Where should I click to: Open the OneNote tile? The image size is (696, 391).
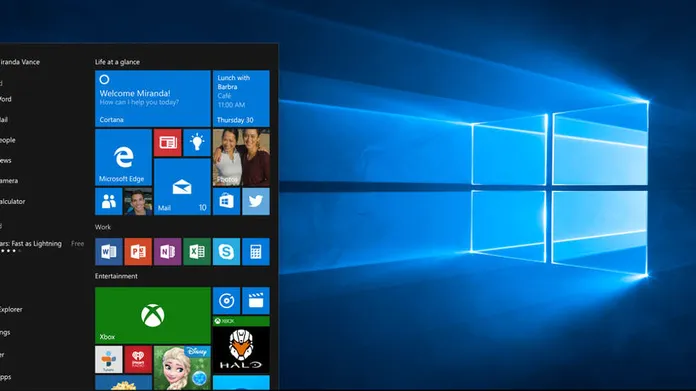pos(167,252)
